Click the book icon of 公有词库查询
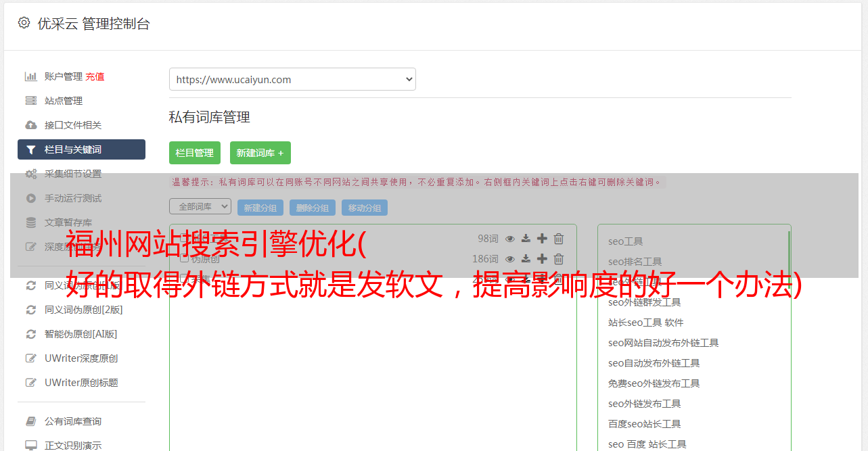The image size is (868, 451). (31, 421)
